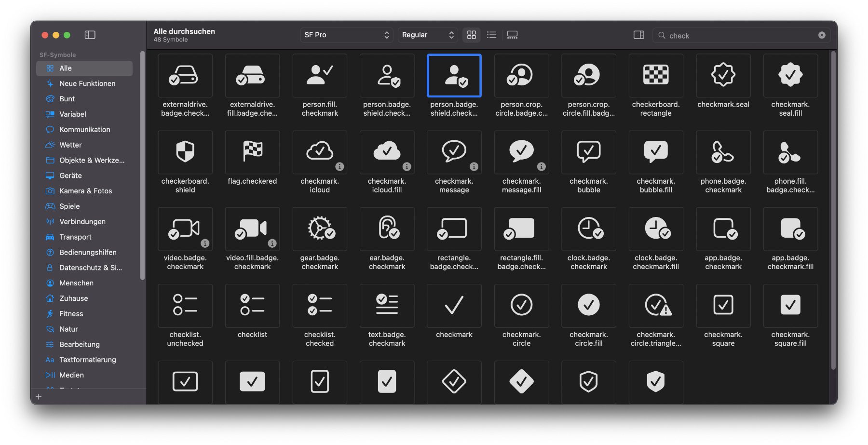Select the person.fill.checkmark symbol
Viewport: 868px width, 445px height.
[x=320, y=76]
